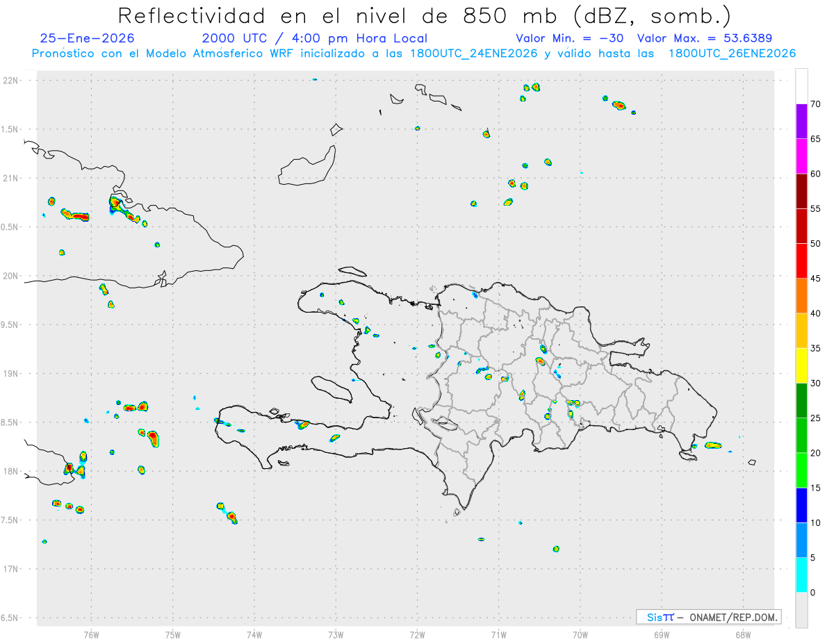Click the '76W' longitude label
Viewport: 834px width, 644px height.
coord(91,635)
